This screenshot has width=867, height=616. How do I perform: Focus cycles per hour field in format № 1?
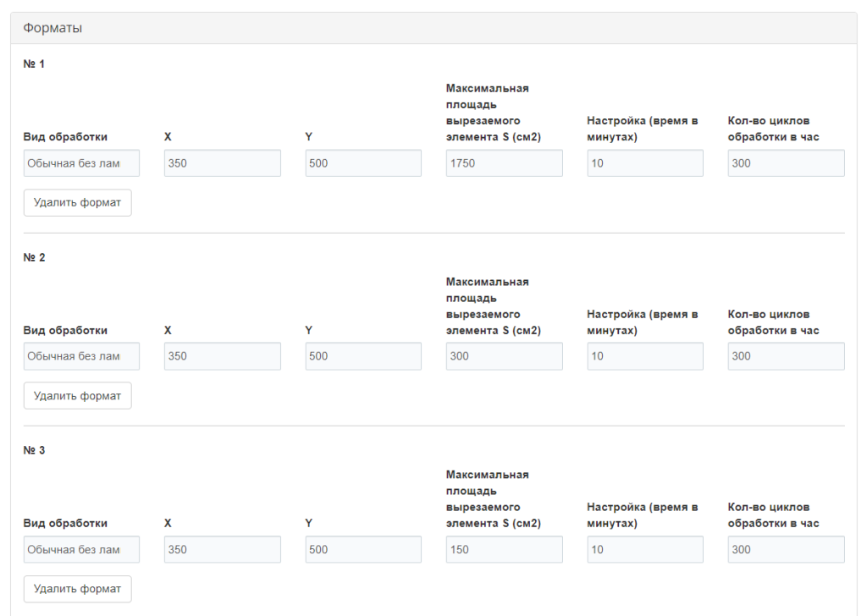786,163
